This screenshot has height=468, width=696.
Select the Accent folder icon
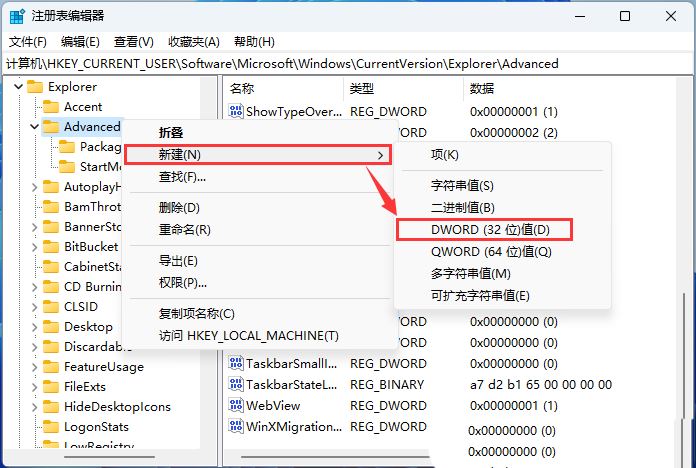click(51, 107)
